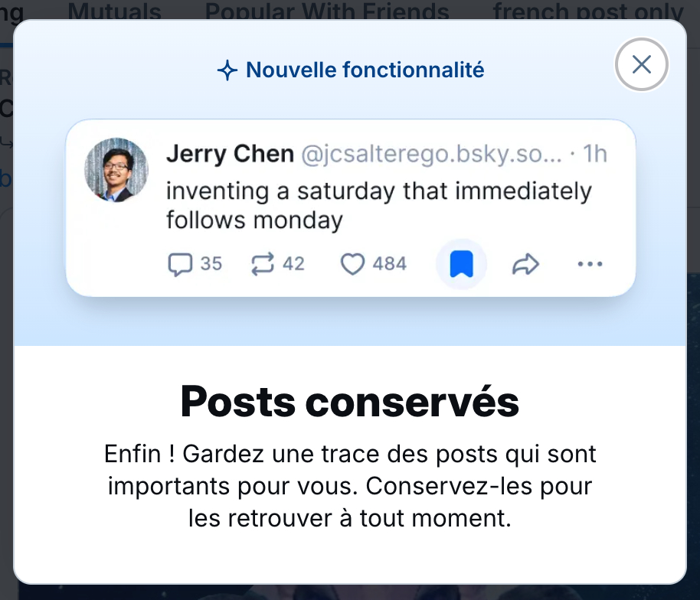The image size is (700, 600).
Task: Click the share arrow icon
Action: tap(525, 265)
